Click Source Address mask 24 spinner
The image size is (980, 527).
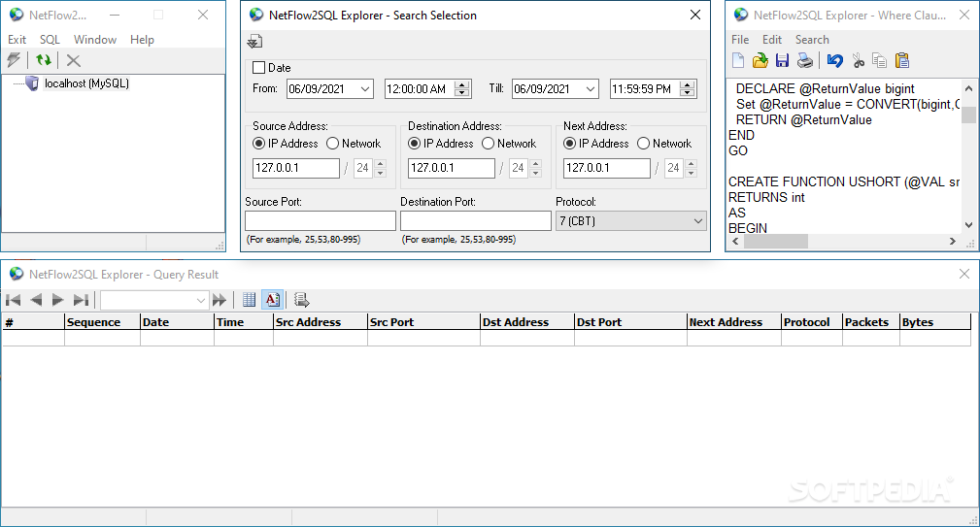coord(381,168)
